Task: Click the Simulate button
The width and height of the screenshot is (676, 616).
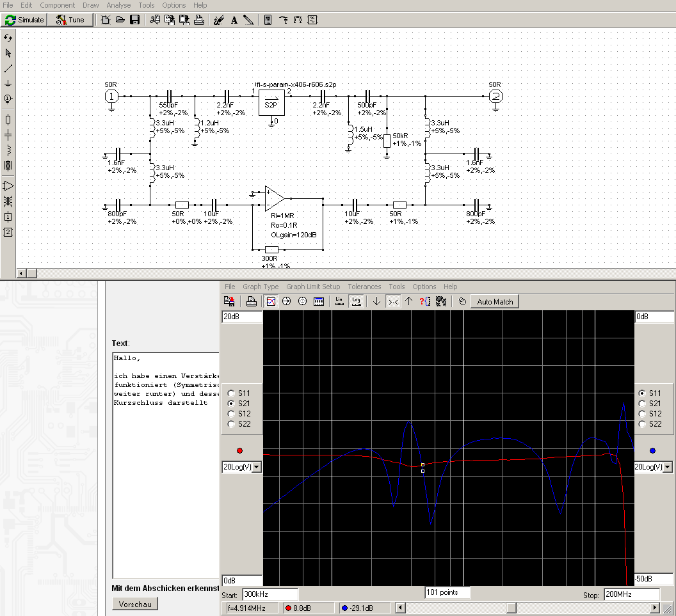Action: [x=24, y=20]
